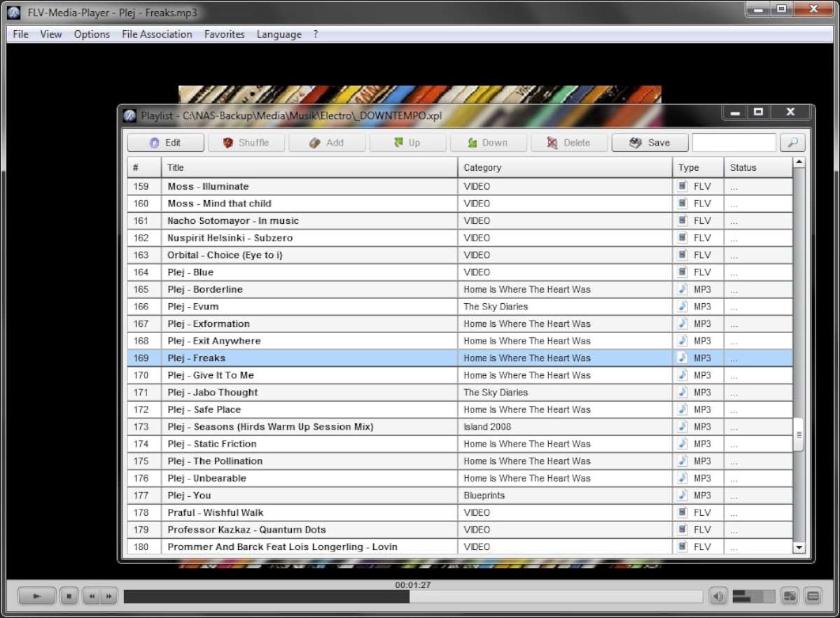Screen dimensions: 840x618
Task: Click the Delete button in the playlist toolbar
Action: click(x=568, y=143)
